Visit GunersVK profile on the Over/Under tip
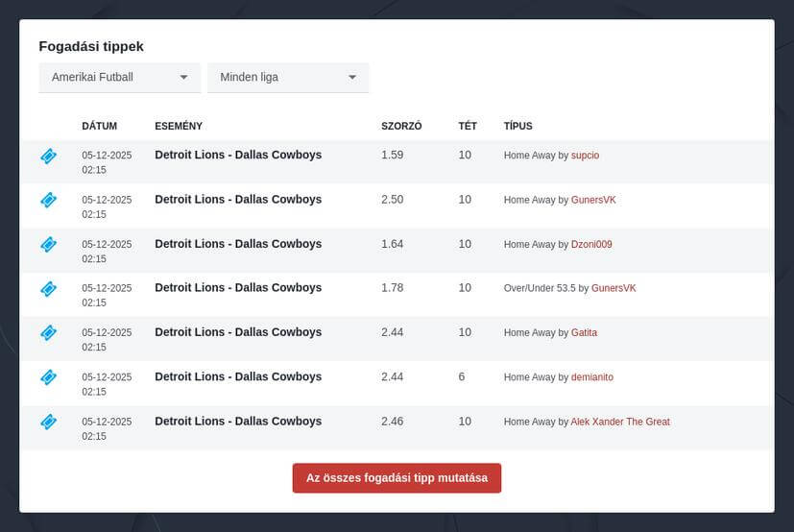 pos(613,288)
